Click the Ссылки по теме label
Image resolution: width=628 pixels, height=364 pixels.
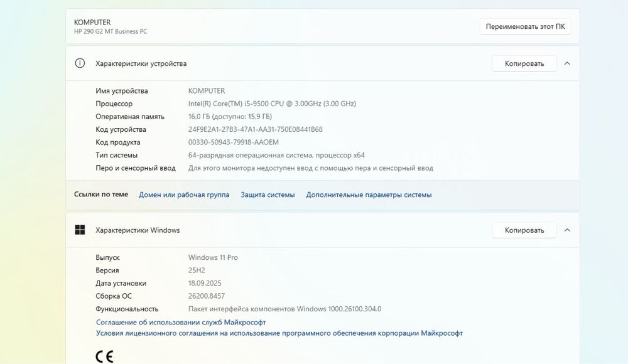pos(101,194)
